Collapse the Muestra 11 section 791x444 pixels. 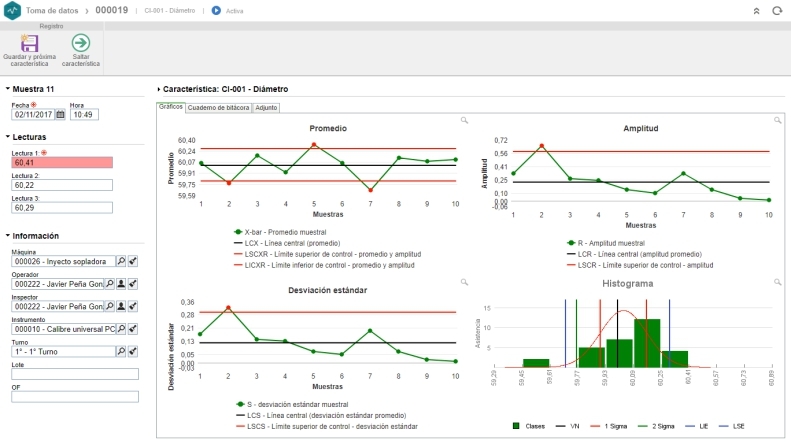coord(8,89)
